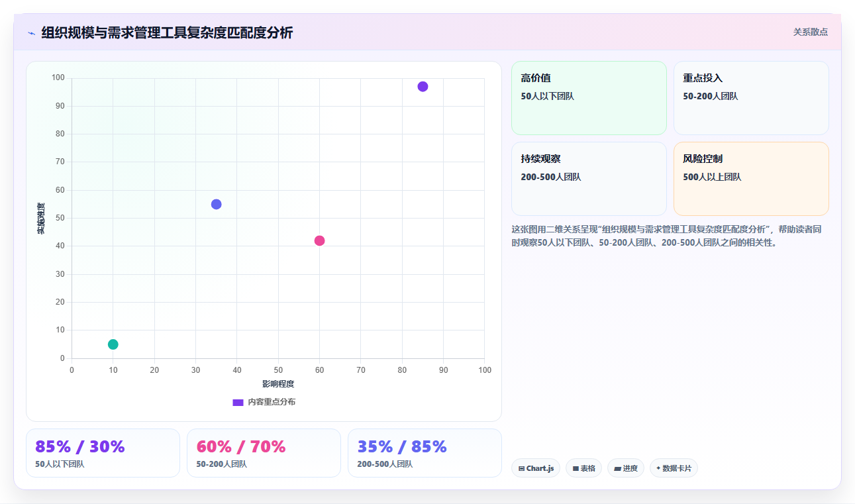855x504 pixels.
Task: Click the 影响程度 x-axis title
Action: tap(278, 383)
